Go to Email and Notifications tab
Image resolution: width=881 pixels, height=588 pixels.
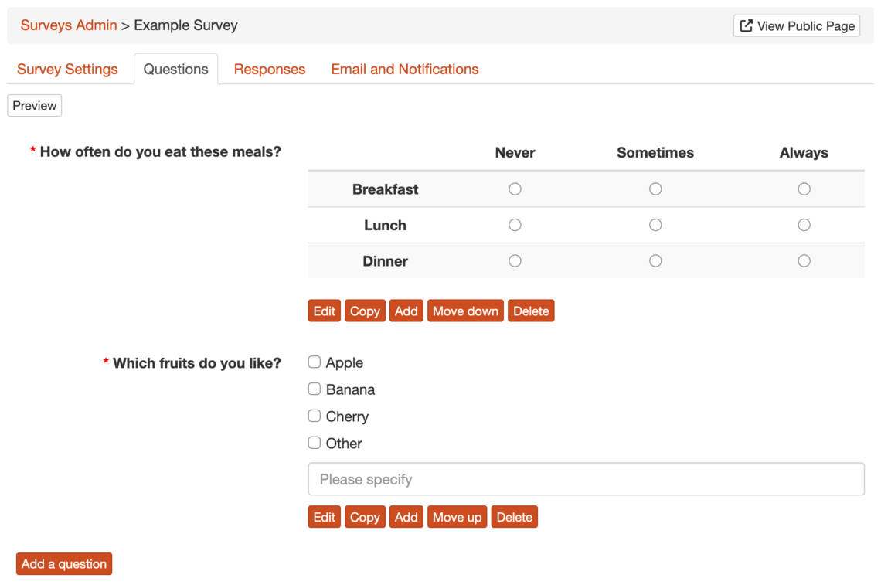[404, 69]
